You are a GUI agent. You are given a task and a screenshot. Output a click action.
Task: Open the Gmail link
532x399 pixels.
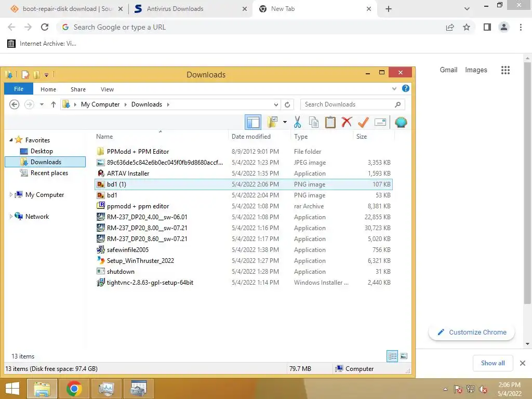(448, 70)
